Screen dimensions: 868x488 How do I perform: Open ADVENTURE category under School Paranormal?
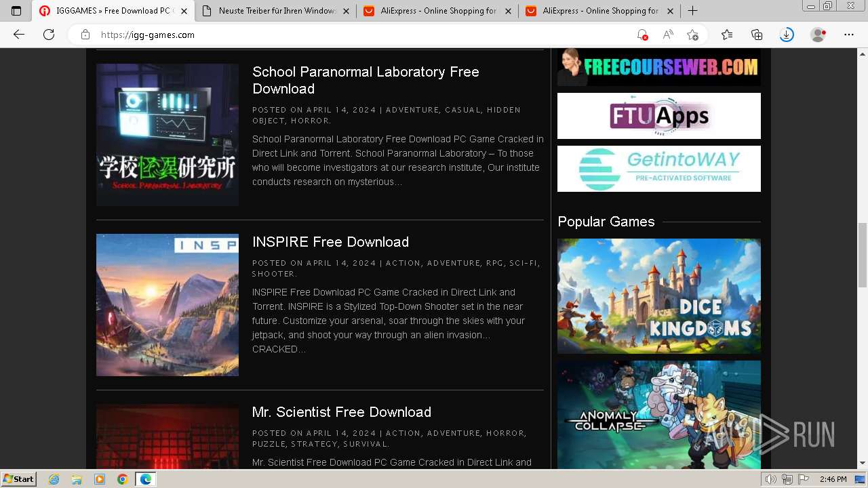(412, 110)
